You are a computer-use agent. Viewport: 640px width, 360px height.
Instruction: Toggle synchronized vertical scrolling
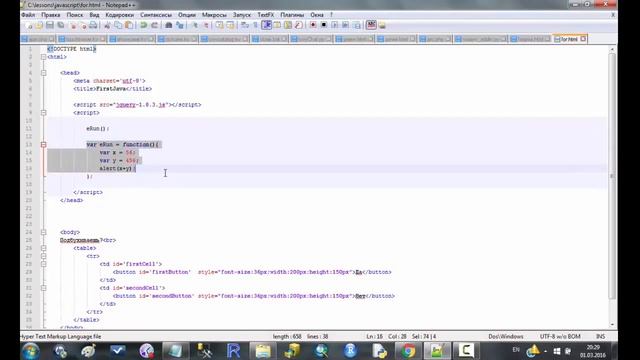point(220,25)
